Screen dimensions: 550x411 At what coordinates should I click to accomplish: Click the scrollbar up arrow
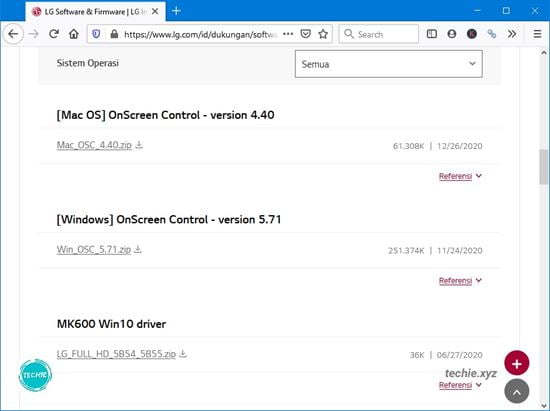(544, 53)
